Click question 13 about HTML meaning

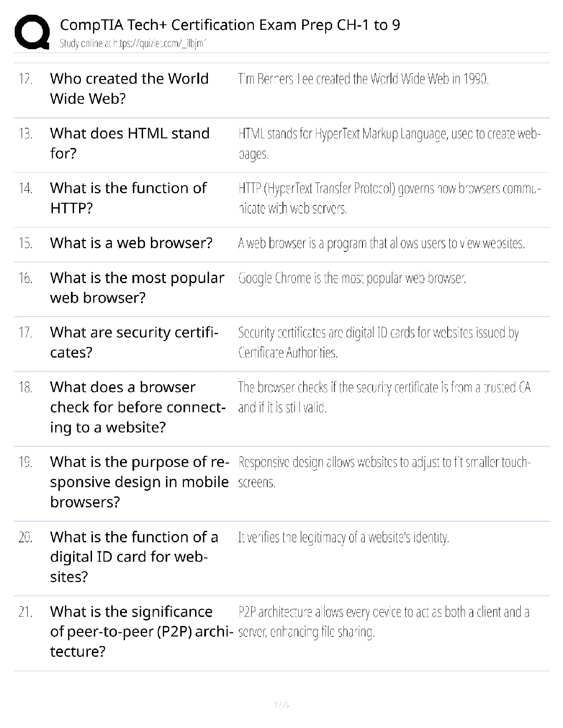coord(130,143)
